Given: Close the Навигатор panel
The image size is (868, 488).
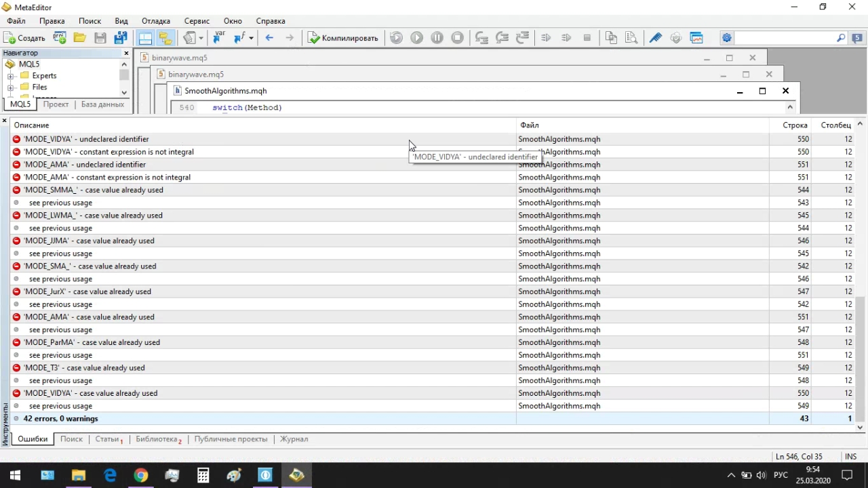Looking at the screenshot, I should [126, 53].
